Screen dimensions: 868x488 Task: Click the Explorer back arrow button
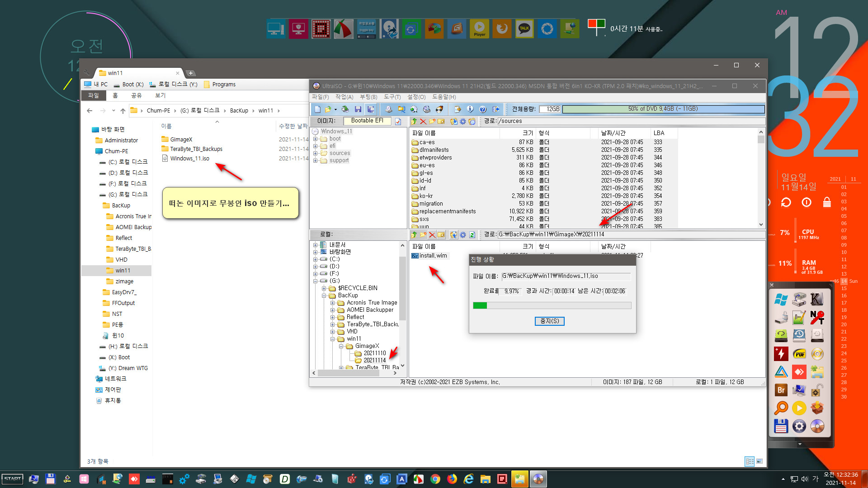90,111
